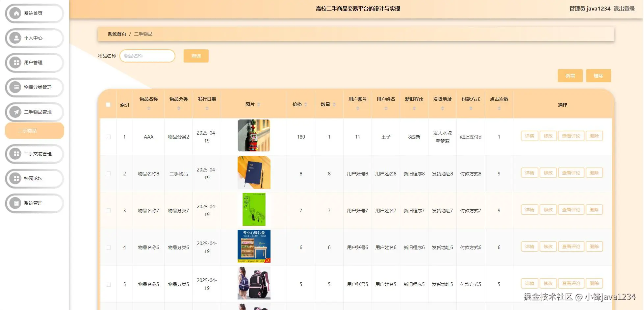Open 查看评论 for 物品名称6
644x310 pixels.
tap(571, 246)
